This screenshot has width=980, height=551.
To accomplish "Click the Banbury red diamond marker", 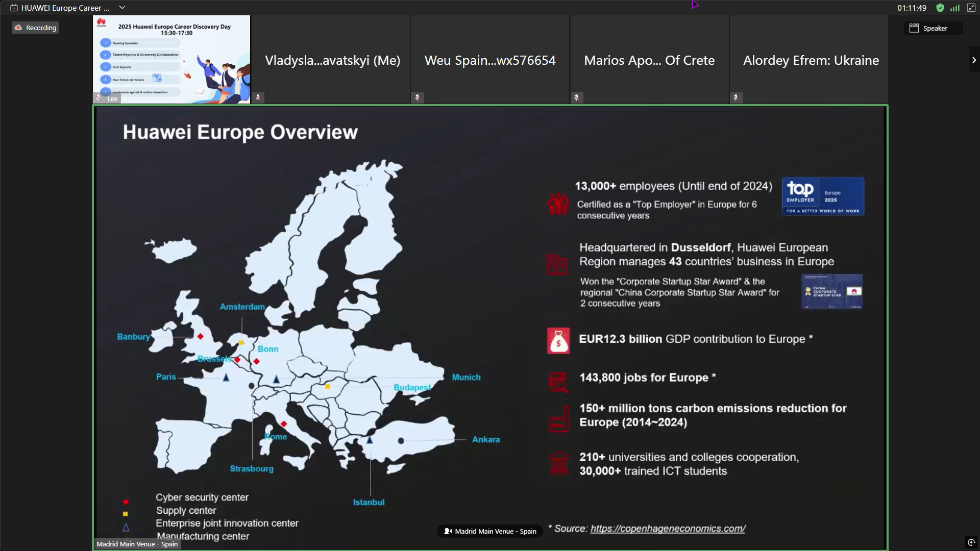I will coord(201,336).
